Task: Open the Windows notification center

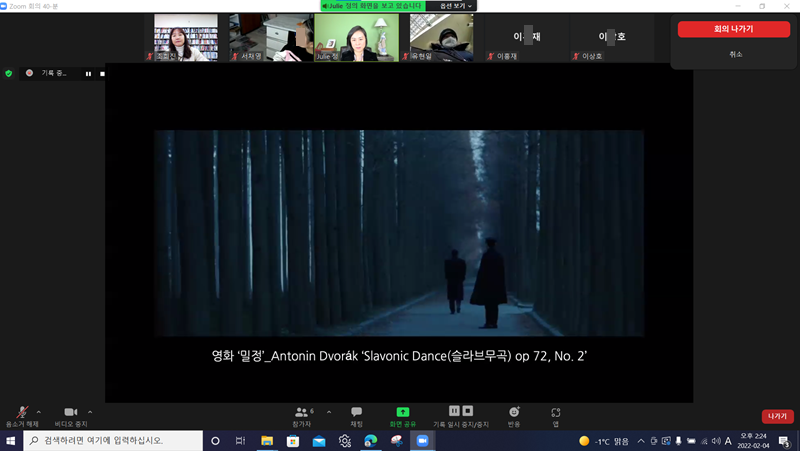Action: tap(784, 441)
